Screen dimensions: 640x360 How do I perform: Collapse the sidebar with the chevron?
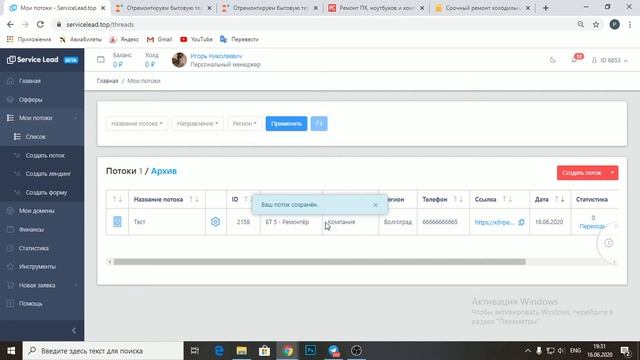74,331
